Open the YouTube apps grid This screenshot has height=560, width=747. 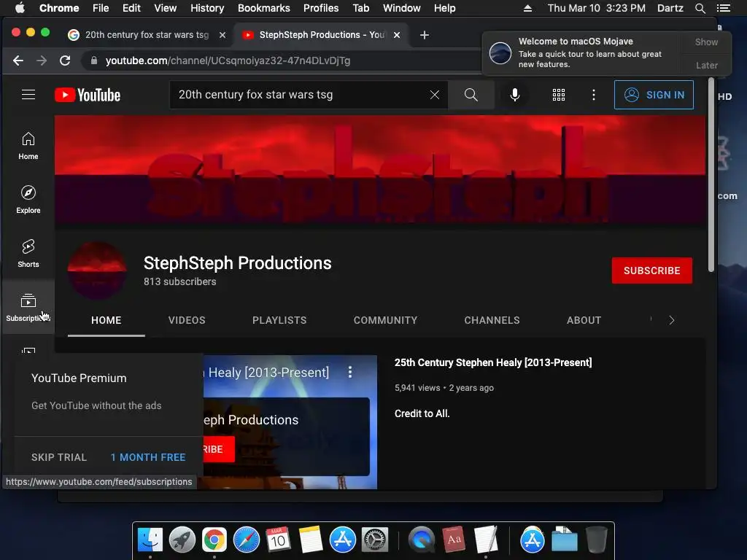(x=558, y=95)
